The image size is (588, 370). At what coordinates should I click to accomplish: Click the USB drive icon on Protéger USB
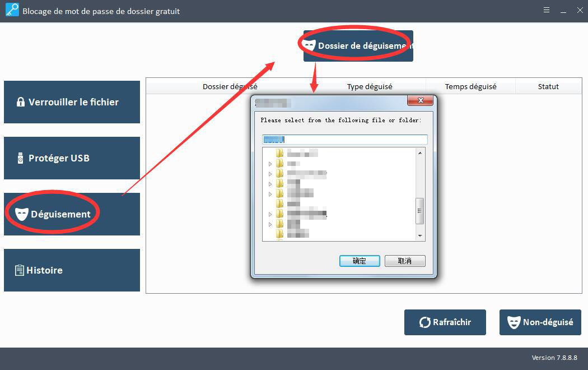pyautogui.click(x=21, y=158)
